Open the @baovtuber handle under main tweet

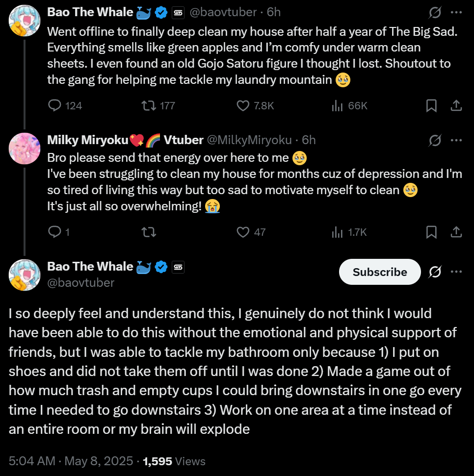(81, 283)
